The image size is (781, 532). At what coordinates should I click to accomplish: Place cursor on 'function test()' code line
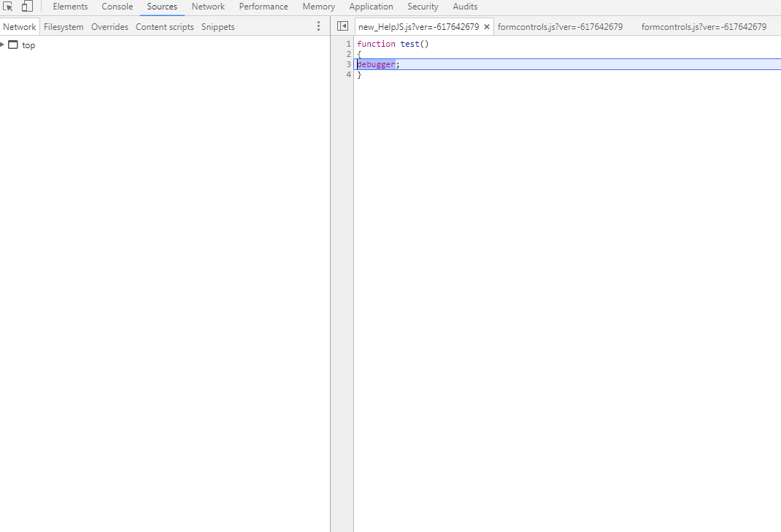point(393,44)
